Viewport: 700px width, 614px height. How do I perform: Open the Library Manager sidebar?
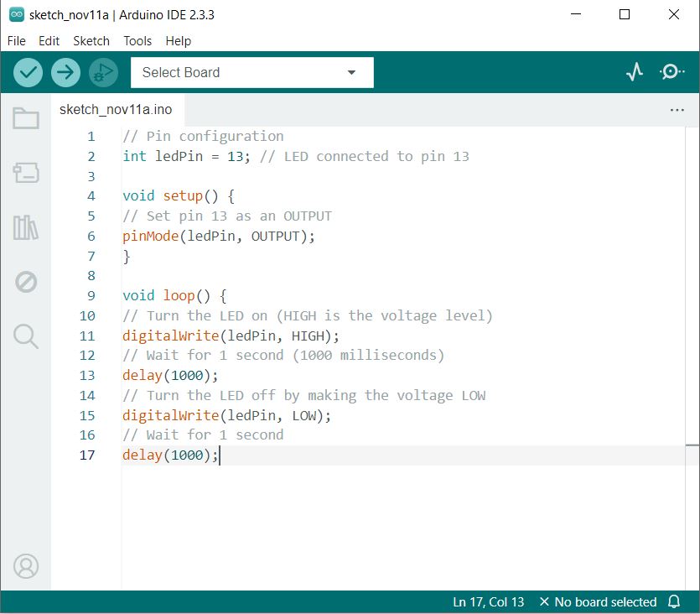click(26, 227)
